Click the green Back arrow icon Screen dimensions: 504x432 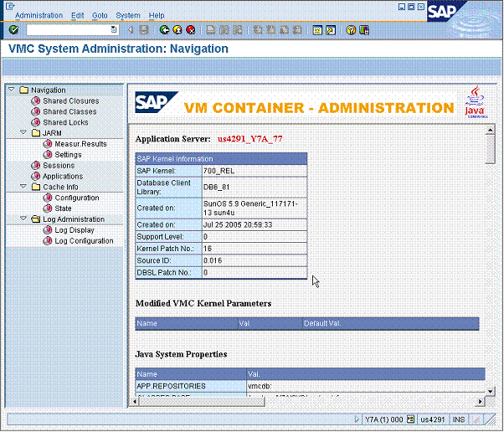point(165,30)
